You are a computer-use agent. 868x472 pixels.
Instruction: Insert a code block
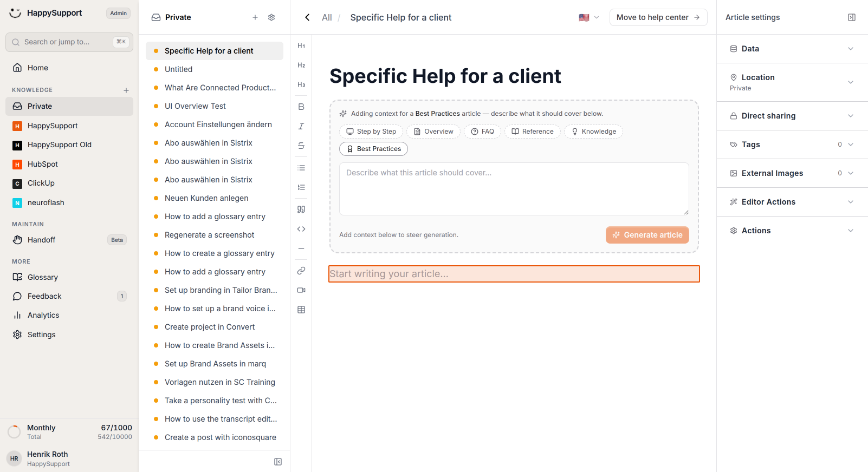(x=301, y=229)
